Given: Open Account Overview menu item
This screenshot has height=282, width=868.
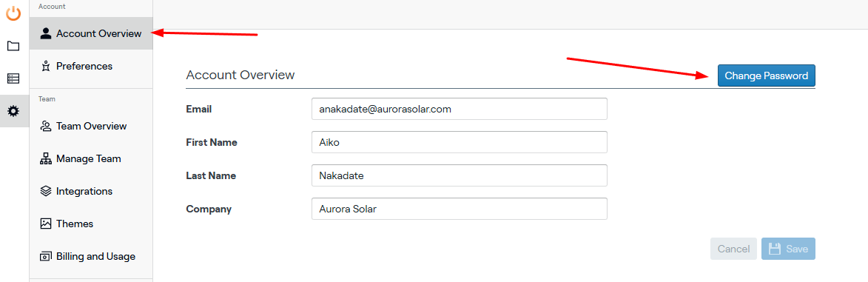Looking at the screenshot, I should pos(91,34).
